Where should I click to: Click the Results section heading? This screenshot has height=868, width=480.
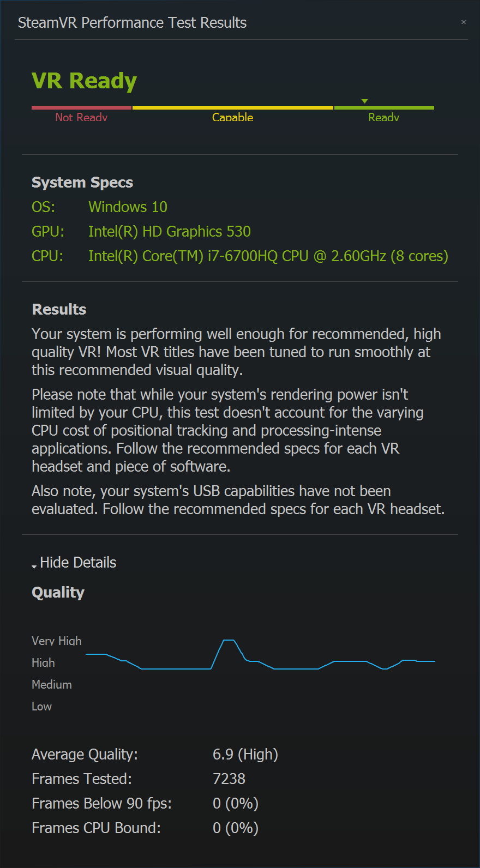(x=59, y=310)
